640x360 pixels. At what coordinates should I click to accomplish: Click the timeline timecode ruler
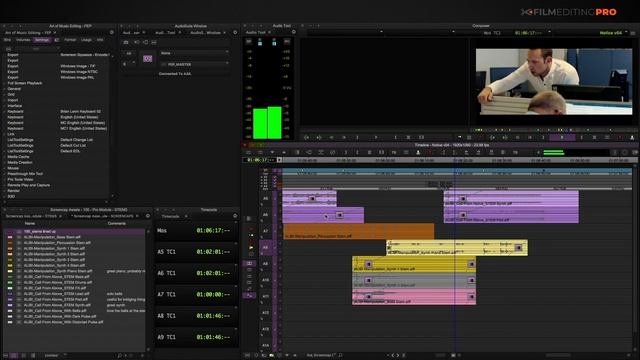coord(457,160)
